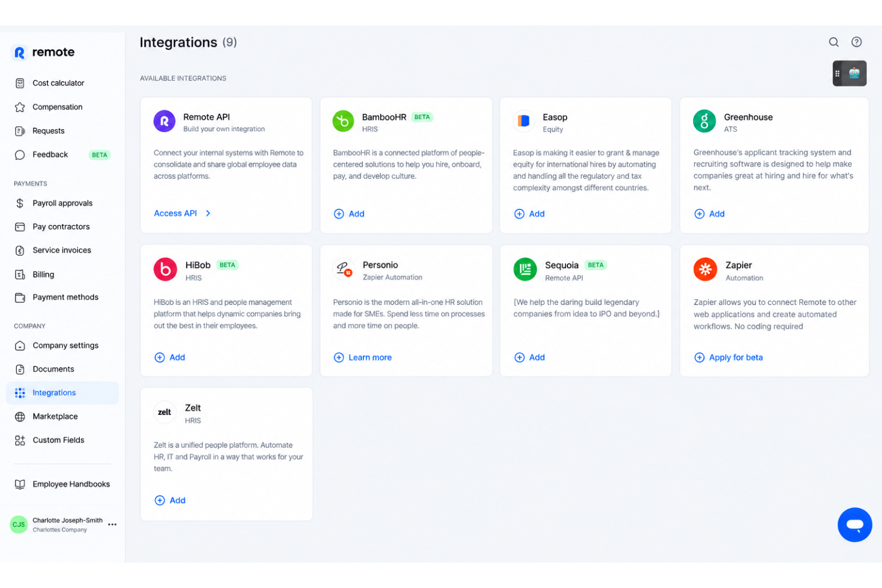882x588 pixels.
Task: Click the BambooHR logo icon
Action: [343, 122]
